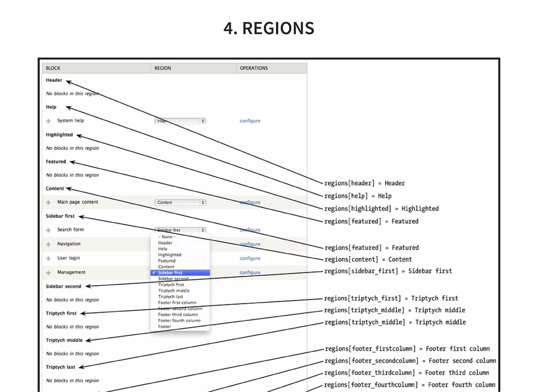The image size is (538, 392).
Task: Select the System help block name
Action: click(x=71, y=121)
